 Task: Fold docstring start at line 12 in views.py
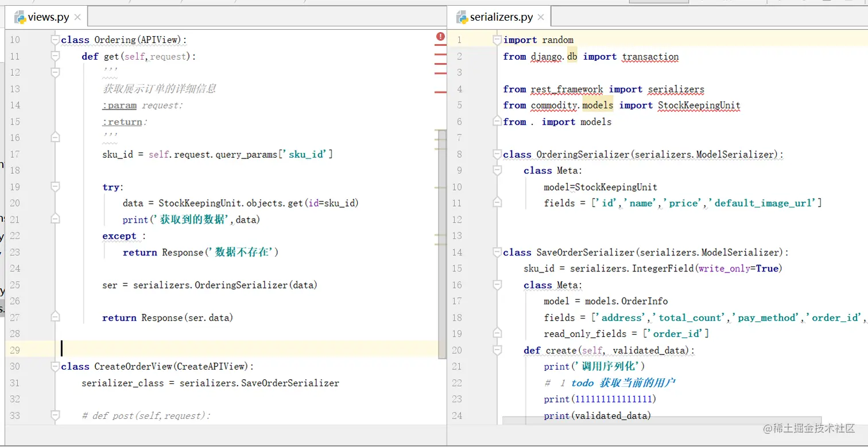click(55, 72)
